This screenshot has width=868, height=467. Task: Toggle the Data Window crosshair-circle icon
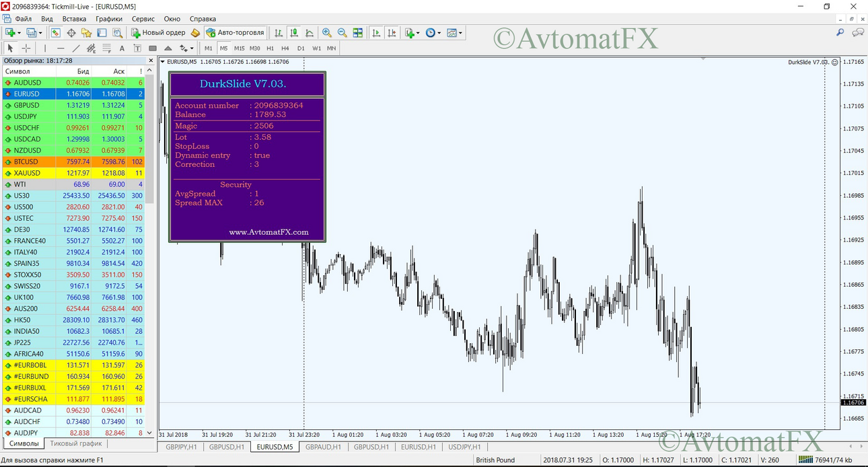pos(71,32)
